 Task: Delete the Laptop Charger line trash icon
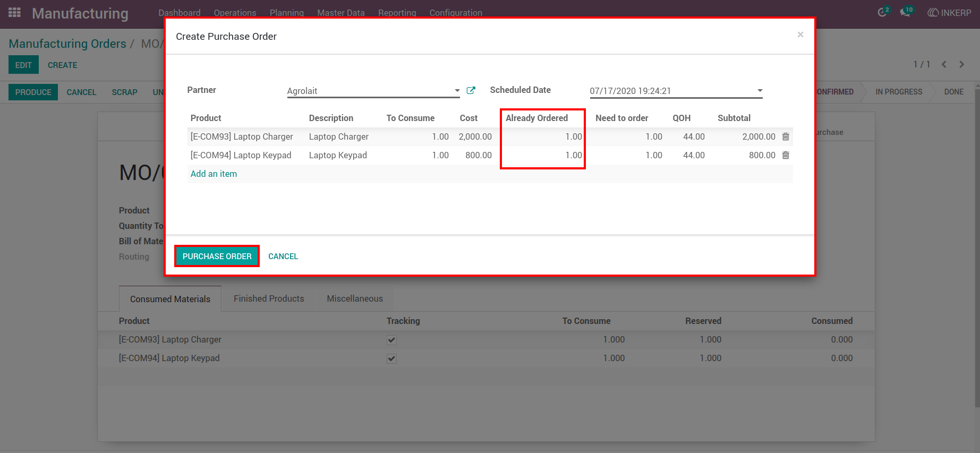pos(786,136)
